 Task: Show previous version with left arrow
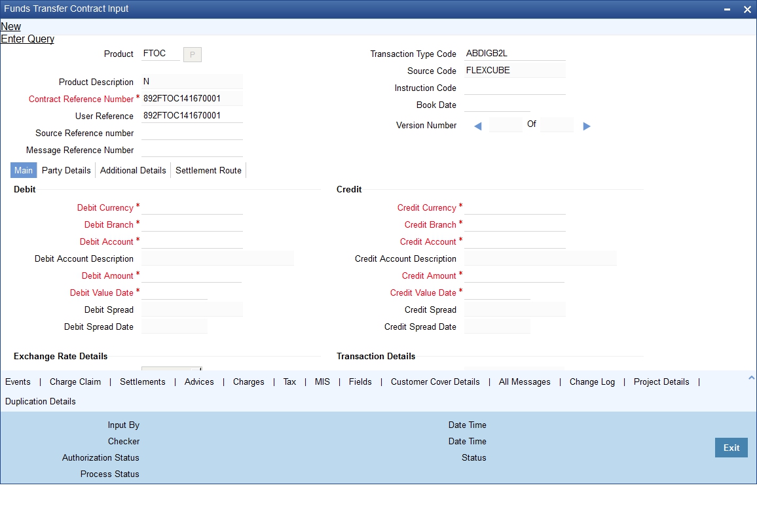coord(477,126)
